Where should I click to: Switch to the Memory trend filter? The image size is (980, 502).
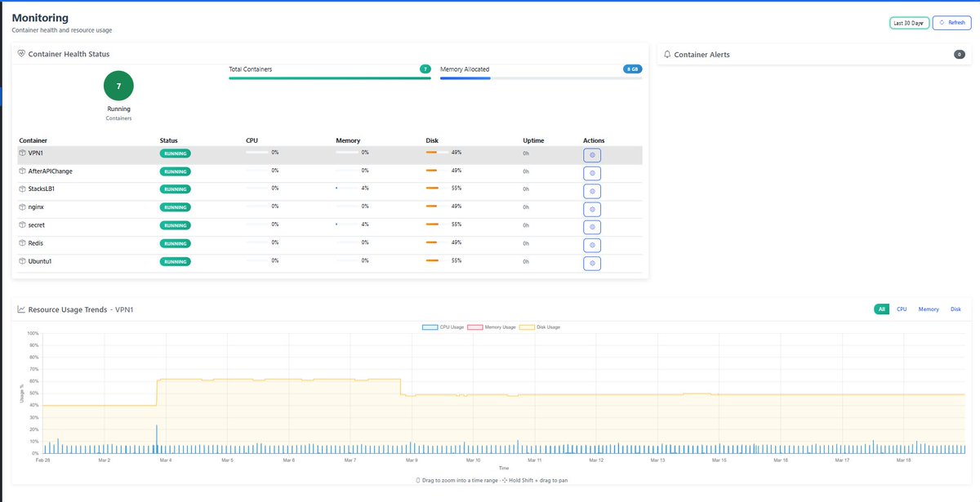pyautogui.click(x=929, y=309)
